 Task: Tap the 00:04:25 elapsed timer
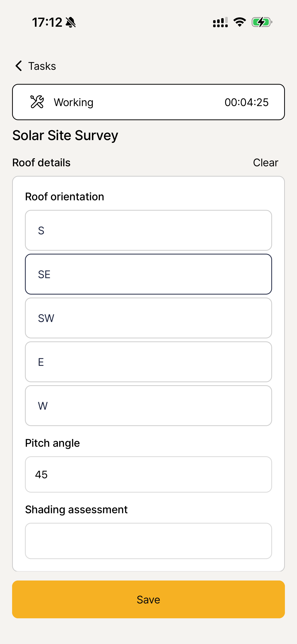246,102
